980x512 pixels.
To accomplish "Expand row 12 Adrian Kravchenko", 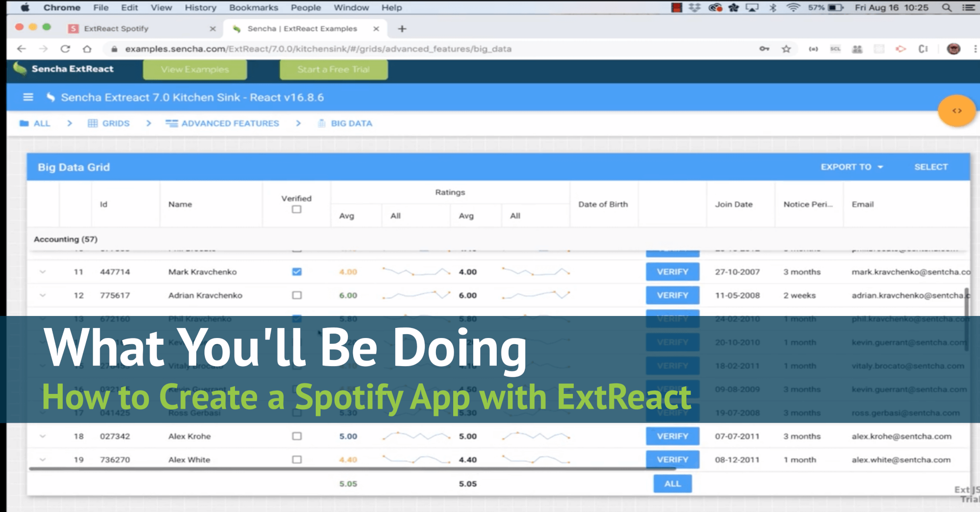I will (x=43, y=295).
